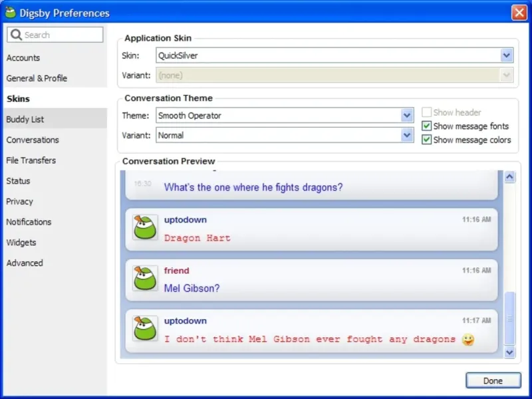The image size is (532, 399).
Task: Click the message about fighting dragons
Action: 253,188
